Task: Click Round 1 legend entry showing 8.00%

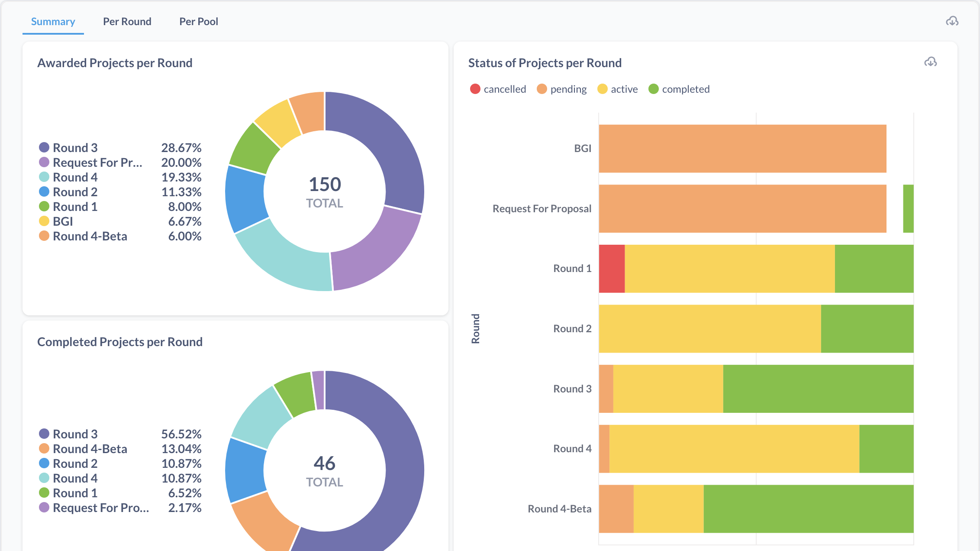Action: [120, 207]
